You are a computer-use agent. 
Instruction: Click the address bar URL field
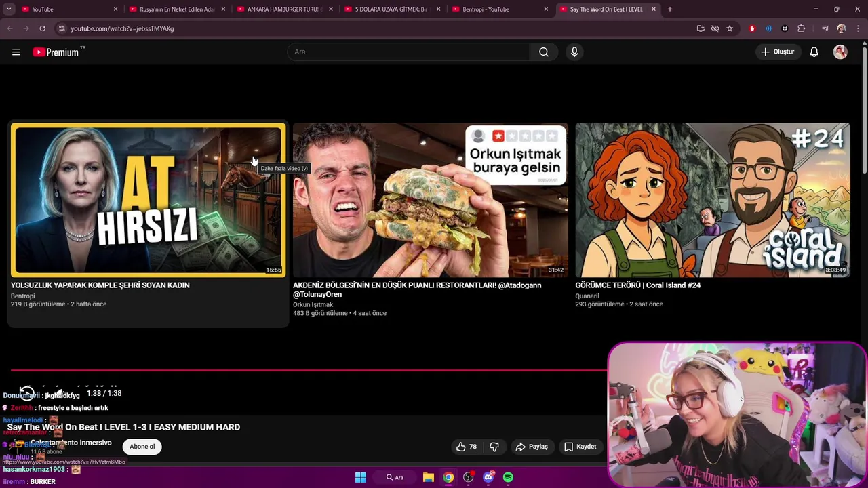(x=373, y=28)
